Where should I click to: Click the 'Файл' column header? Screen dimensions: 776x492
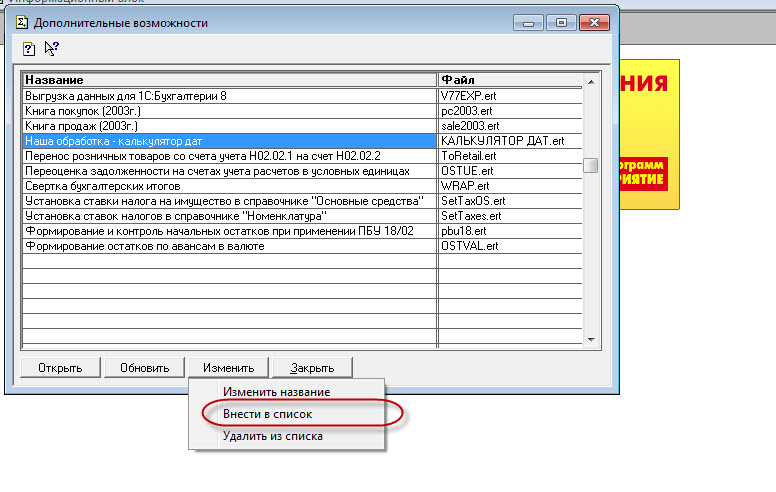click(x=510, y=80)
